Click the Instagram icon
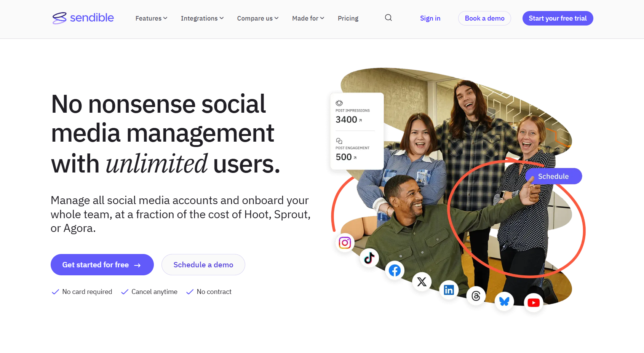Viewport: 644px width, 353px height. click(x=345, y=243)
